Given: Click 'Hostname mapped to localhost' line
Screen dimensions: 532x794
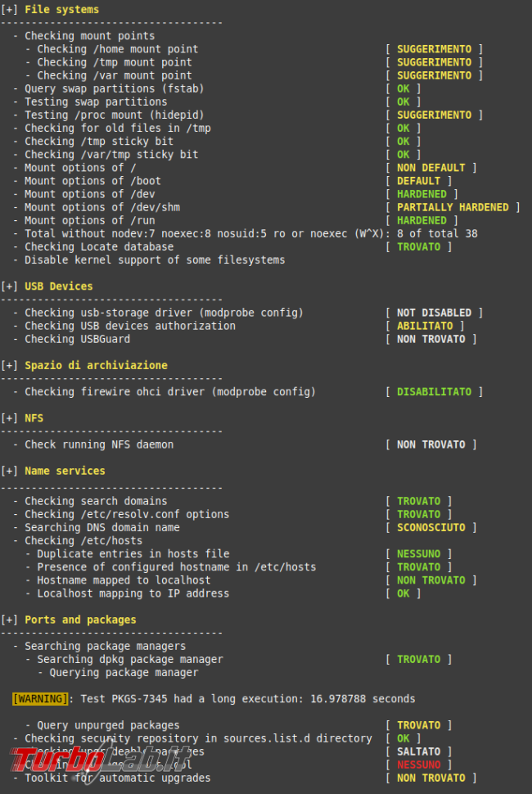Looking at the screenshot, I should click(x=124, y=580).
